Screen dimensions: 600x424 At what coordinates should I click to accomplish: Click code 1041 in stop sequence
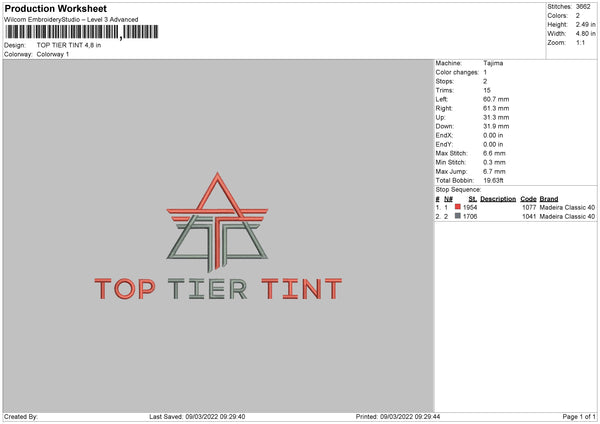click(529, 217)
